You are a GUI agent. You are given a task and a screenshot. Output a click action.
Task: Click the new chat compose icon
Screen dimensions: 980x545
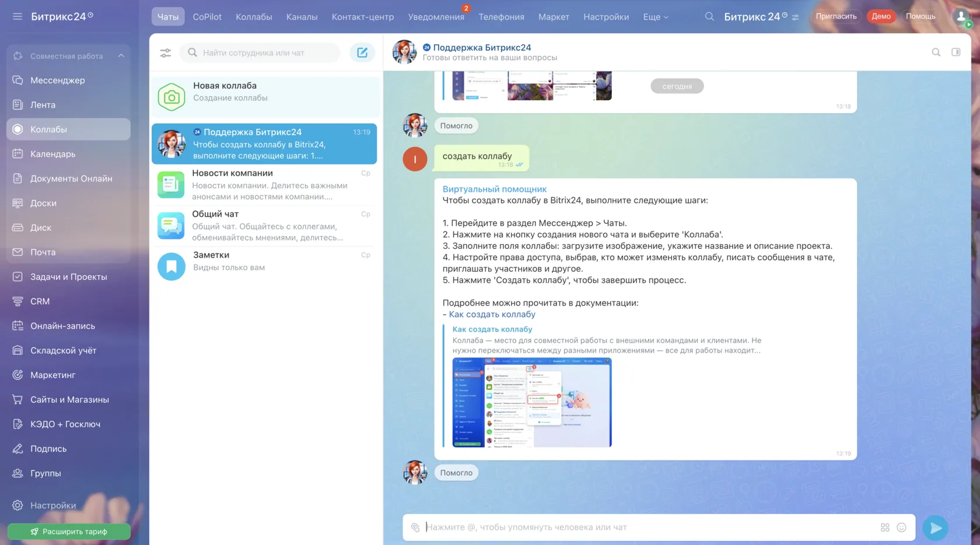click(x=362, y=52)
